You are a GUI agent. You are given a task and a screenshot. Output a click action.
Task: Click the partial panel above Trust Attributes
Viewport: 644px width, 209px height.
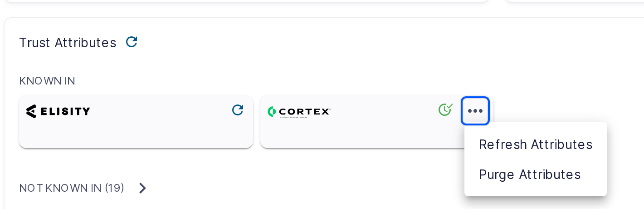tap(245, 1)
